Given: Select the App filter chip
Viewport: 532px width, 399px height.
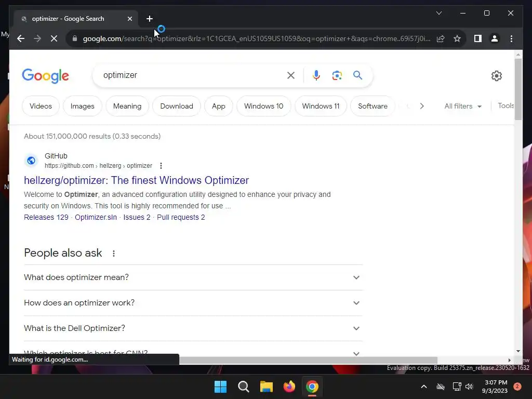Looking at the screenshot, I should click(219, 106).
